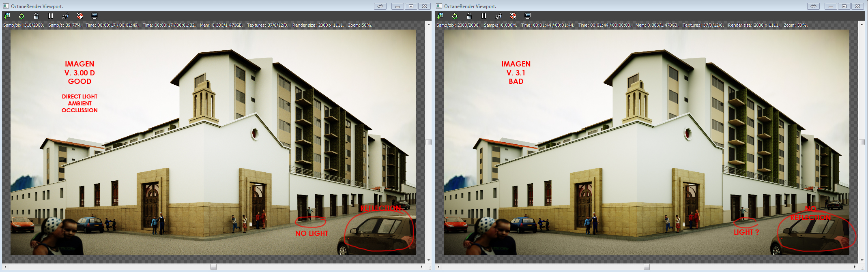Pause rendering in left viewport

[51, 16]
